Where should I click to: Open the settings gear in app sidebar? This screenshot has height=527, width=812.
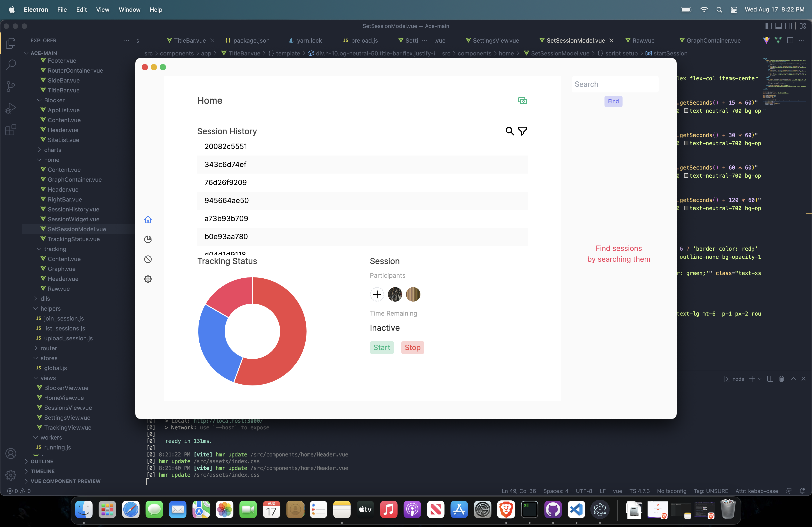tap(148, 279)
